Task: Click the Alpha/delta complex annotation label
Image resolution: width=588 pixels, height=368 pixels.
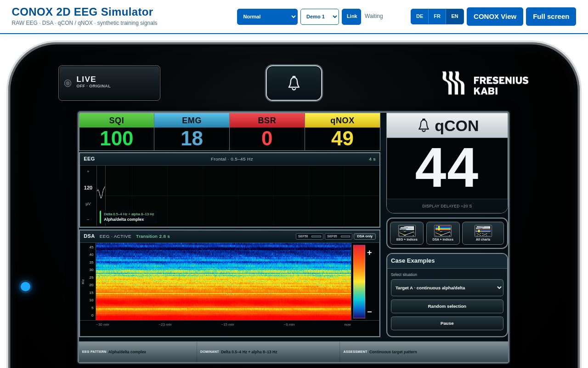Action: (x=128, y=217)
